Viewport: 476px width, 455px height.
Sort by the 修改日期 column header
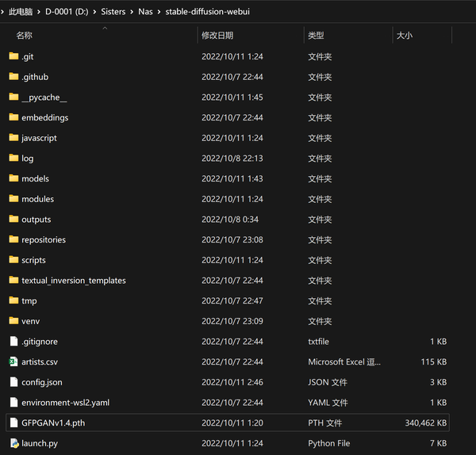(x=217, y=35)
